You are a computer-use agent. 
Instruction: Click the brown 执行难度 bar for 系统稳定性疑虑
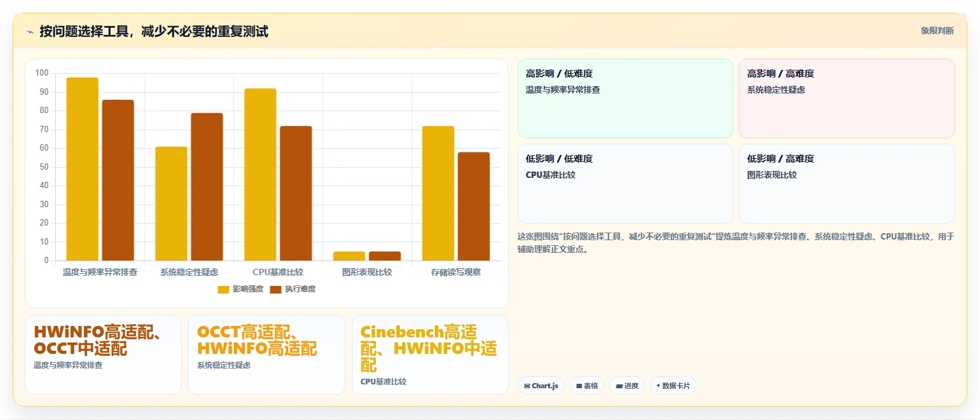pyautogui.click(x=207, y=187)
